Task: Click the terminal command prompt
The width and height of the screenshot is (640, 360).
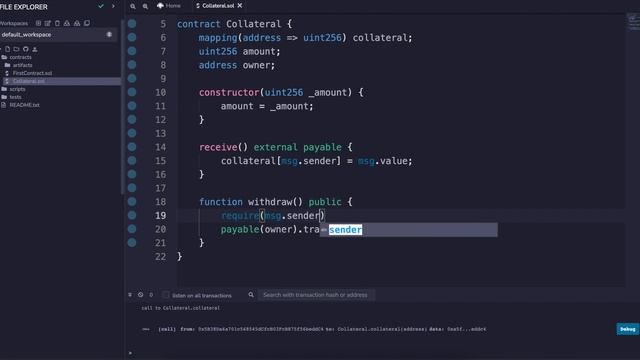Action: point(131,353)
